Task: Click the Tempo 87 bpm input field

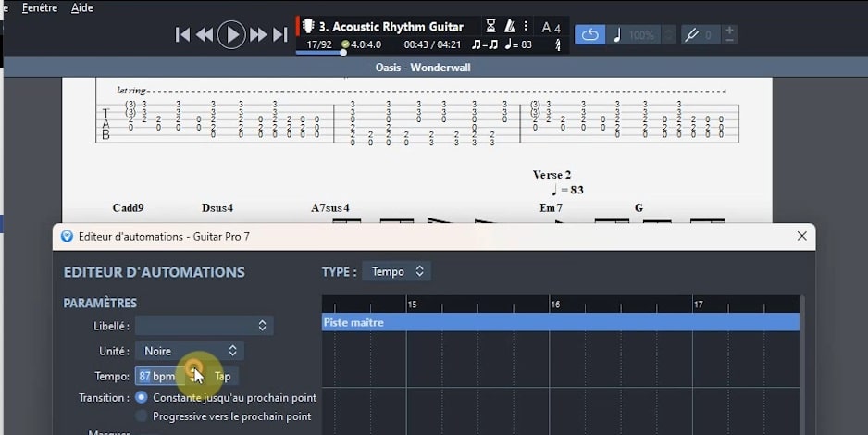Action: click(x=160, y=377)
